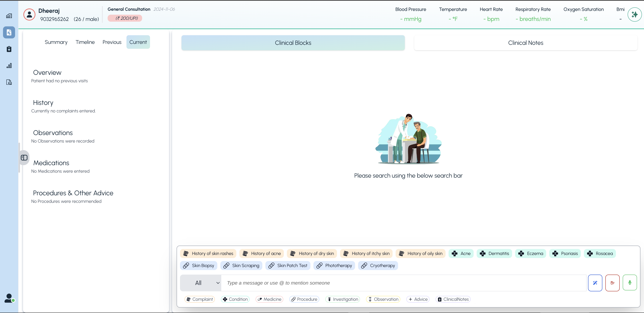Open the medical clipboard sidebar icon

pos(9,49)
